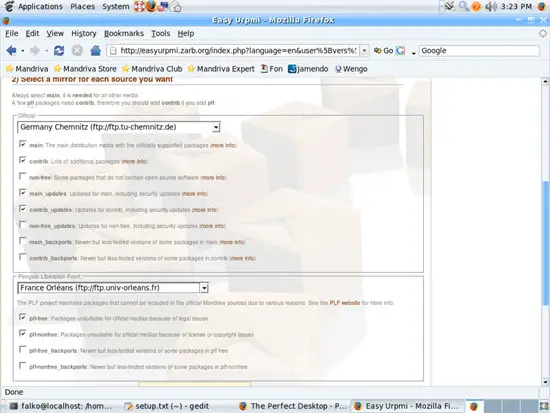Open the more info link for contrib_backports
Screen dimensions: 550x413
tap(242, 258)
